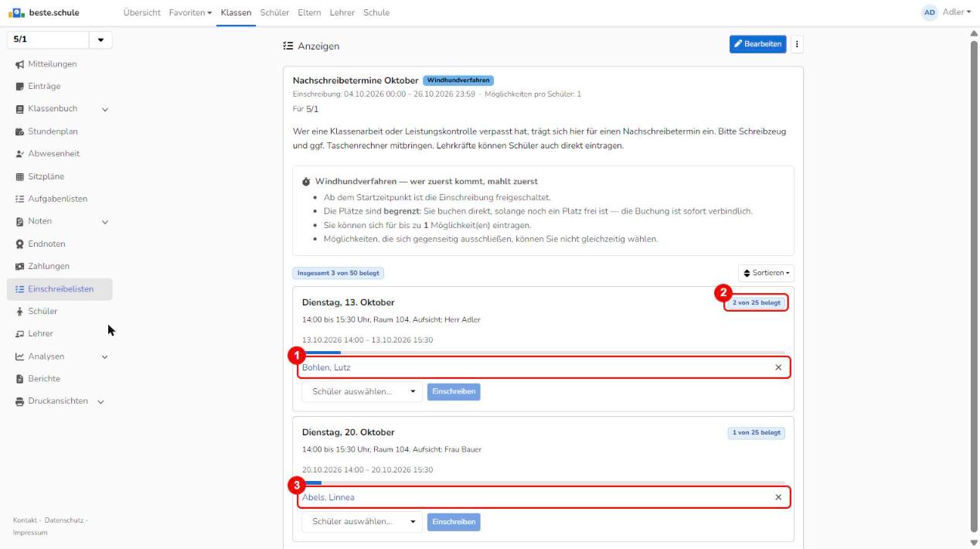Remove Bohlen, Lutz with the X icon
This screenshot has width=980, height=549.
pos(778,367)
